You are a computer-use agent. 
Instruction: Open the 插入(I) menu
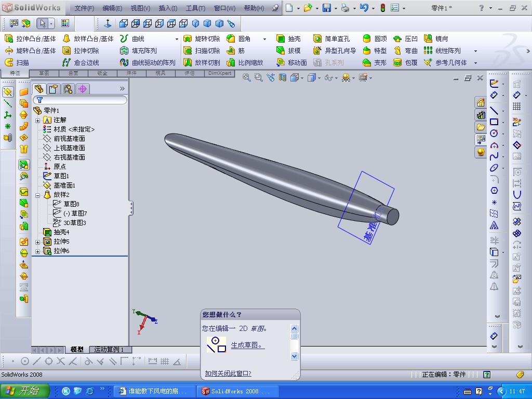tap(168, 8)
